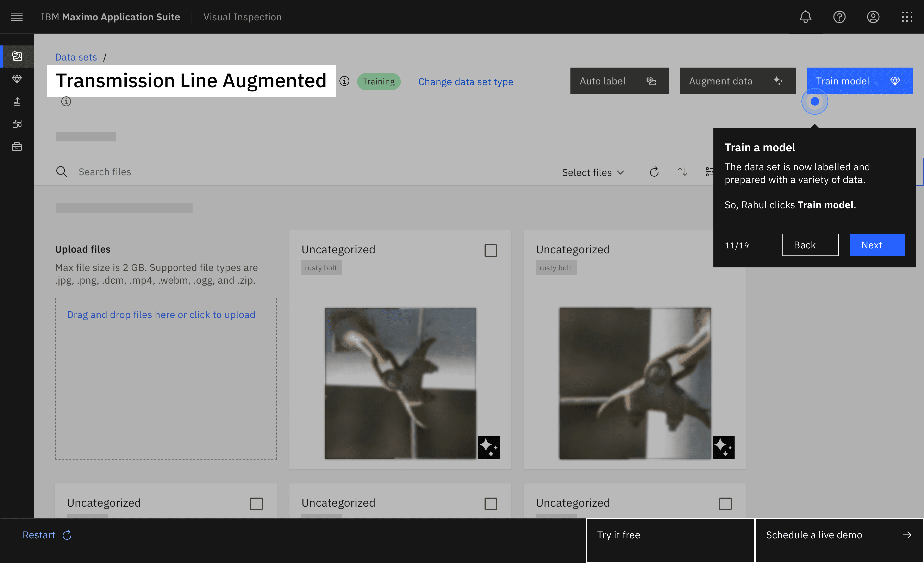
Task: Open the app switcher grid icon
Action: pyautogui.click(x=907, y=17)
